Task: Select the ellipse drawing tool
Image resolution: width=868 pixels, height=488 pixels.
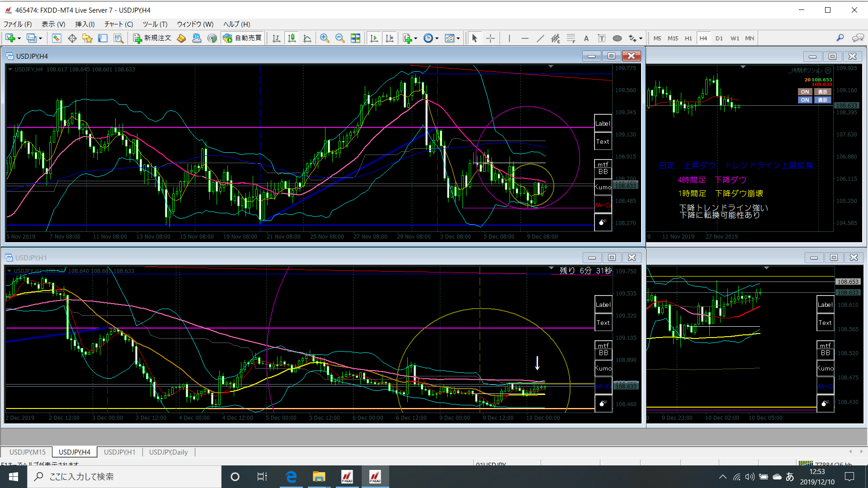Action: (617, 38)
